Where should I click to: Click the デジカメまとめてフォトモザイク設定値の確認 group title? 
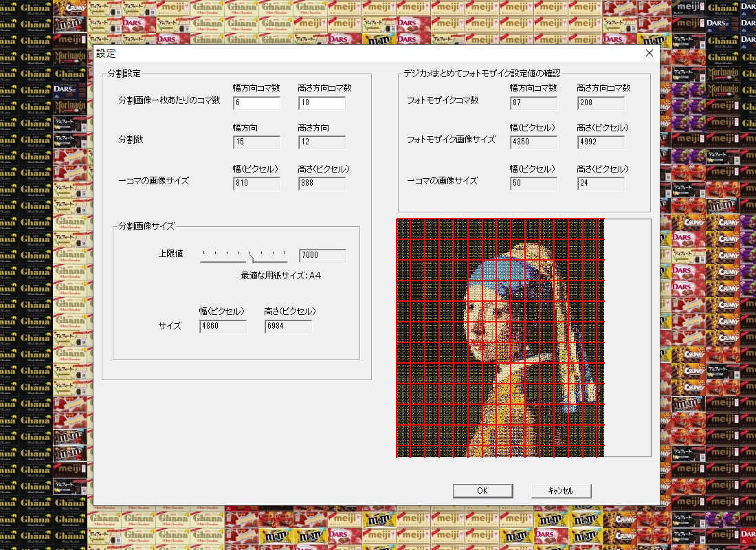point(482,74)
